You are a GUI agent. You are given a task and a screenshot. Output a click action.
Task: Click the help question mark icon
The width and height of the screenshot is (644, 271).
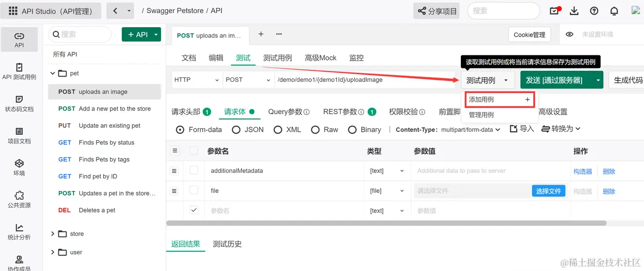594,11
